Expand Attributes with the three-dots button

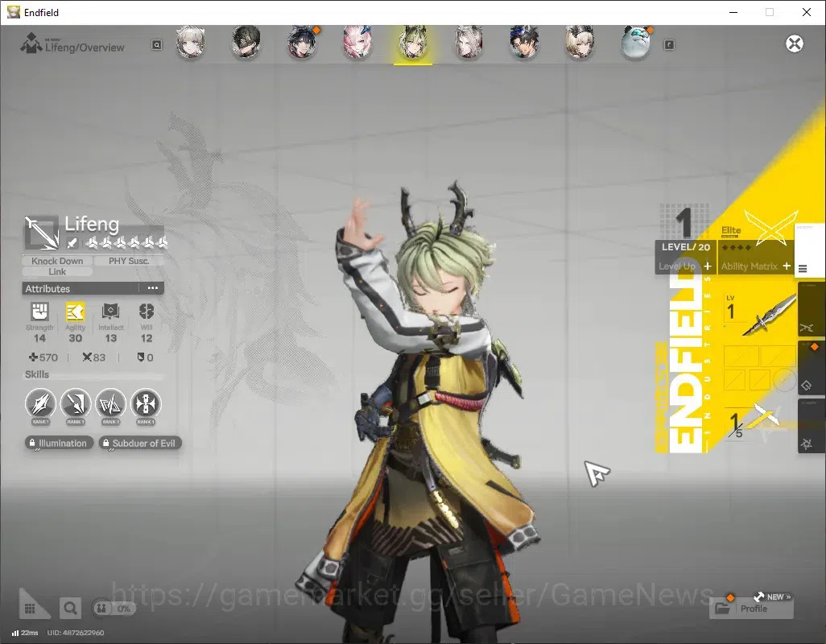coord(152,288)
